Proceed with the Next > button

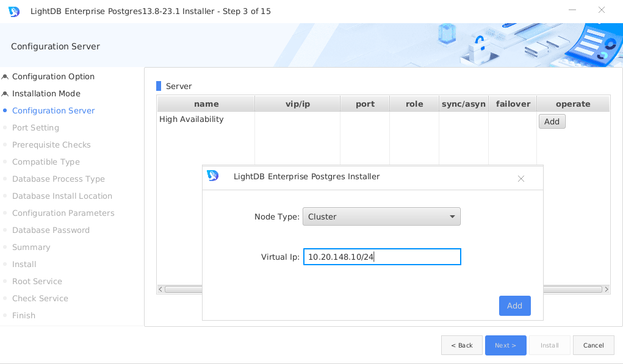tap(505, 345)
